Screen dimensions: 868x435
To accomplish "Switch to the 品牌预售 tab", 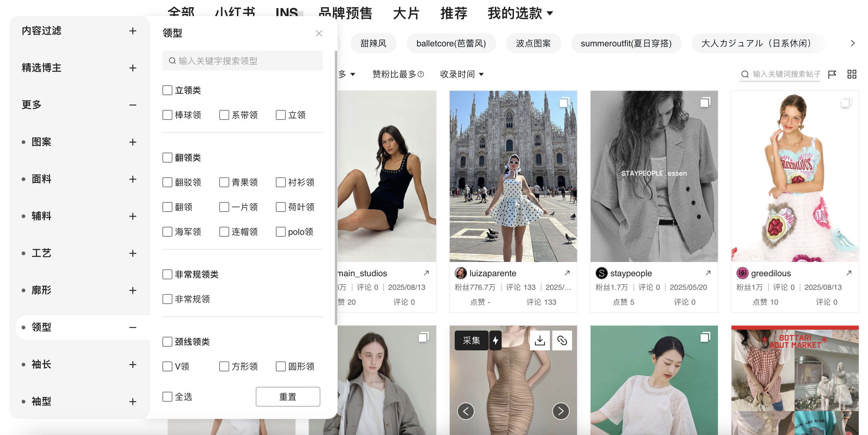I will pyautogui.click(x=345, y=13).
